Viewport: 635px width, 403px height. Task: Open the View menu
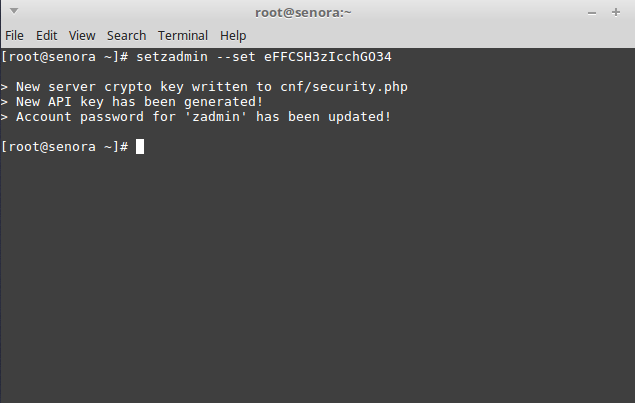click(x=82, y=36)
